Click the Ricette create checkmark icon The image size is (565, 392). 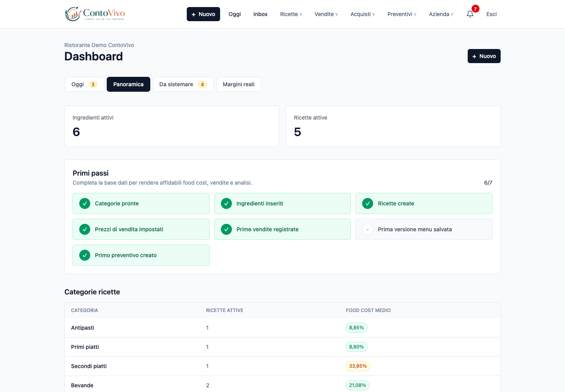(x=368, y=203)
